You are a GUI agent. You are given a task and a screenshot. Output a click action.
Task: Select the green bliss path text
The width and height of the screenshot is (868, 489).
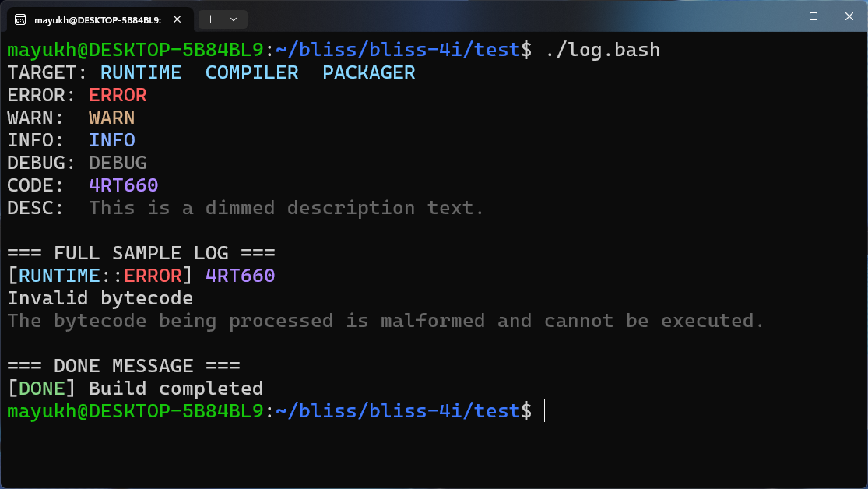[399, 410]
